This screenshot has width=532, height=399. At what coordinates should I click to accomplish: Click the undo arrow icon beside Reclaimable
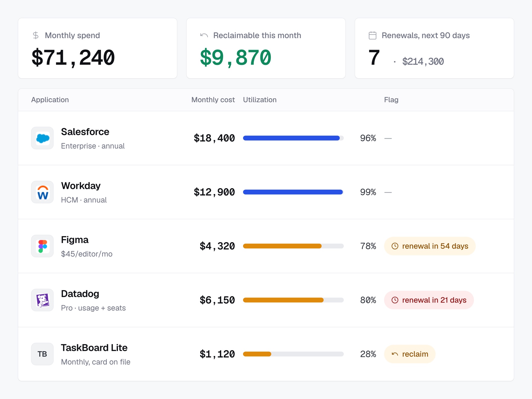click(x=204, y=35)
